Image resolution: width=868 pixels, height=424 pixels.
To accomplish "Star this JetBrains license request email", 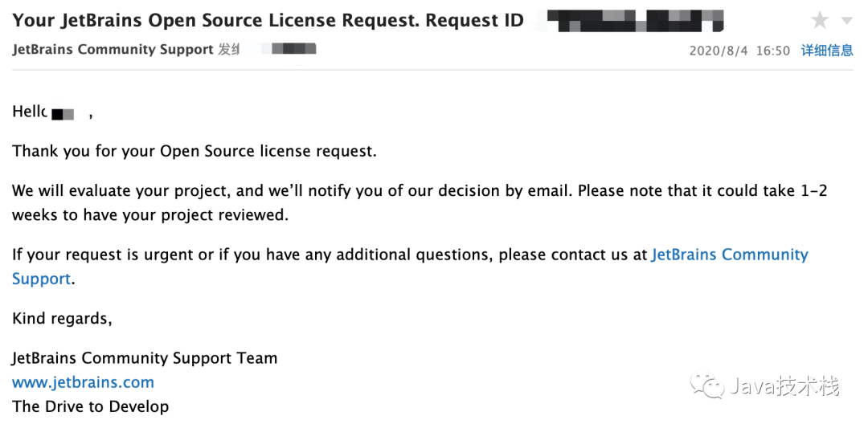I will [820, 20].
